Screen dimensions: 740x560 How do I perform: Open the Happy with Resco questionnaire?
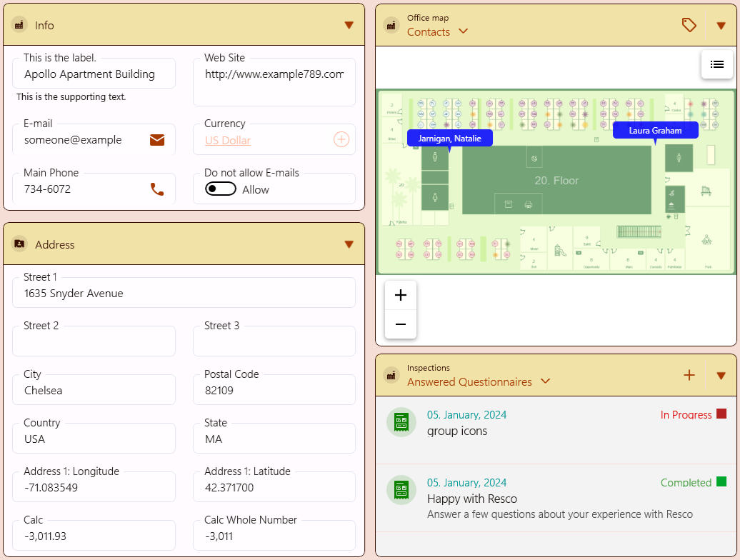[472, 499]
